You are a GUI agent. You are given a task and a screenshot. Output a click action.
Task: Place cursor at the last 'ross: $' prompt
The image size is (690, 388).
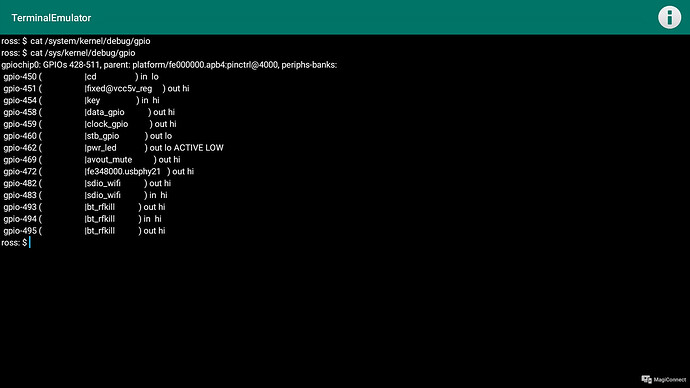click(x=16, y=243)
